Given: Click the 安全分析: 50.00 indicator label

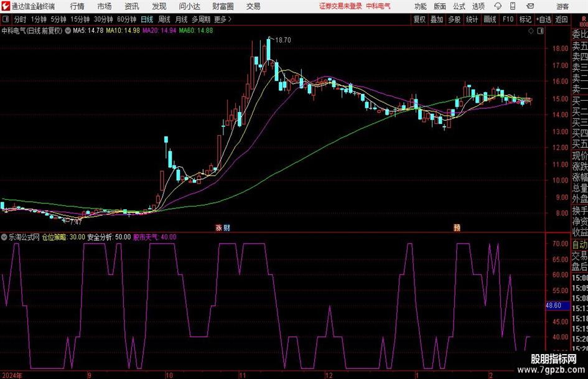Looking at the screenshot, I should [x=109, y=237].
